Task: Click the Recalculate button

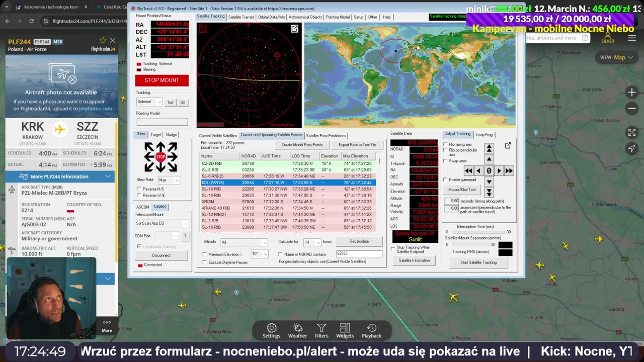Action: [x=359, y=241]
